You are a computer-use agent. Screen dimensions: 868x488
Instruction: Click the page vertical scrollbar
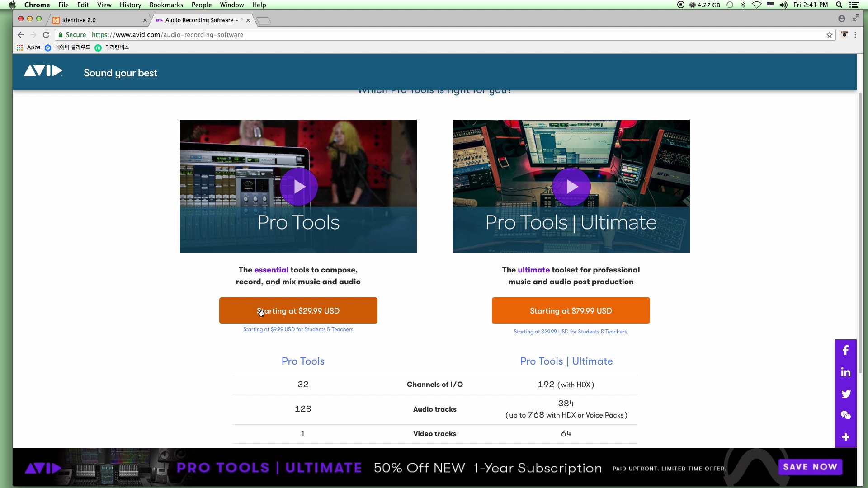[x=860, y=233]
